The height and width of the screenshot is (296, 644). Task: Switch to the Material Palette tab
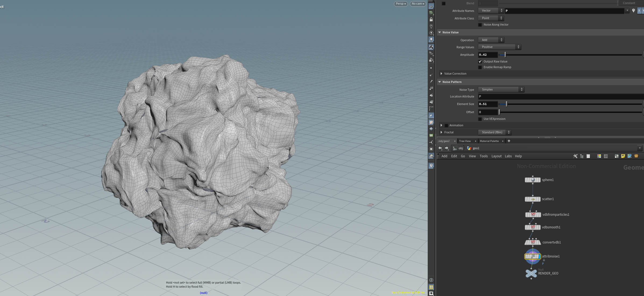pyautogui.click(x=489, y=141)
